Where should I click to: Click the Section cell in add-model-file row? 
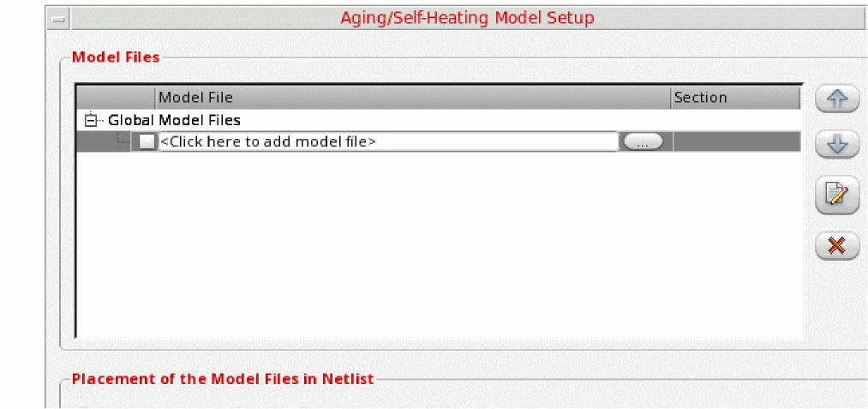pos(736,142)
